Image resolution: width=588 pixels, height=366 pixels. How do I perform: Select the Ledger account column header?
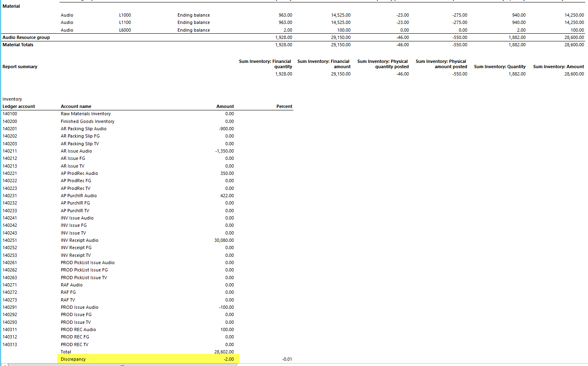click(x=19, y=106)
